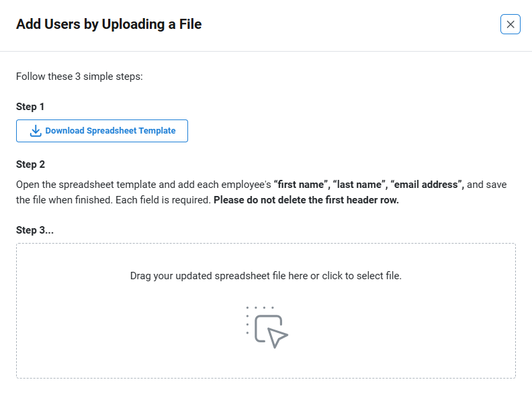Click the word 'Template' on download button
This screenshot has width=532, height=394.
tap(157, 131)
